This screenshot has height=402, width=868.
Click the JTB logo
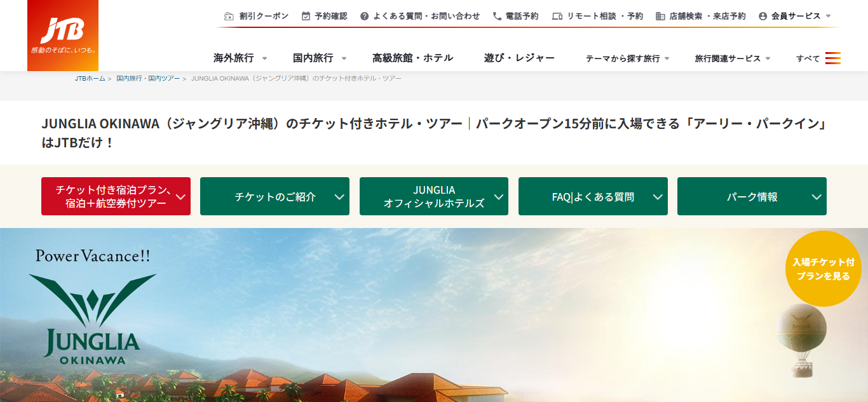[x=63, y=36]
